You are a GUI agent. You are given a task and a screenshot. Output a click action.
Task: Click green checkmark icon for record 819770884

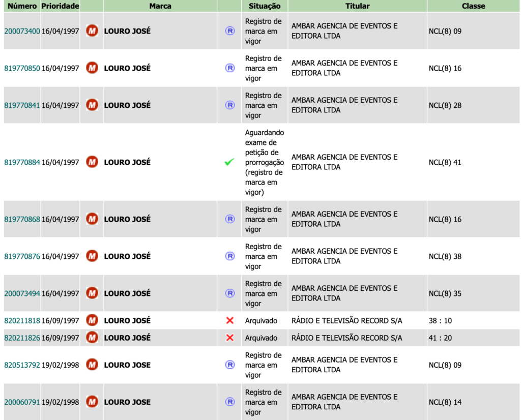point(229,162)
